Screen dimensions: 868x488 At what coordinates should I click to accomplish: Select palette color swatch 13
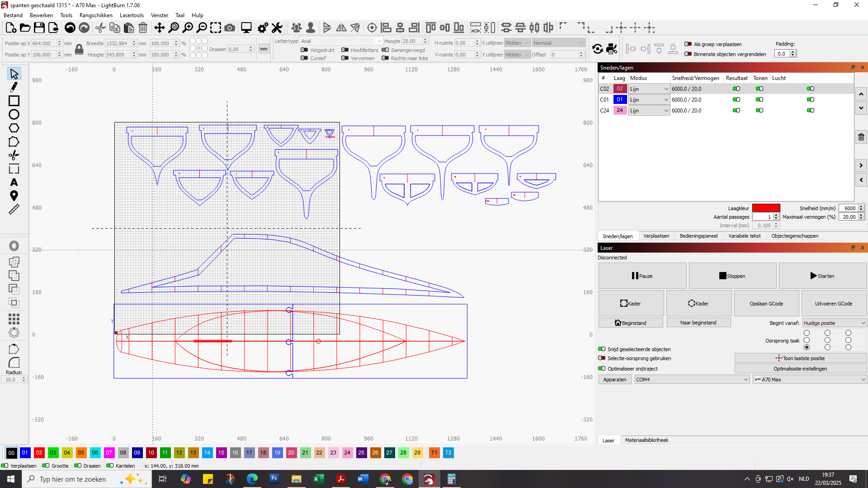pos(193,452)
